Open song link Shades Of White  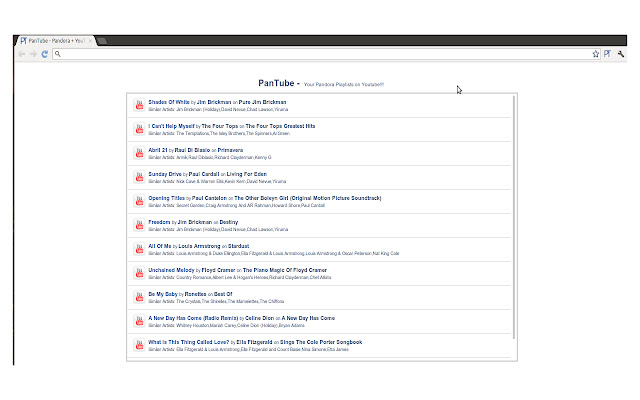point(169,102)
